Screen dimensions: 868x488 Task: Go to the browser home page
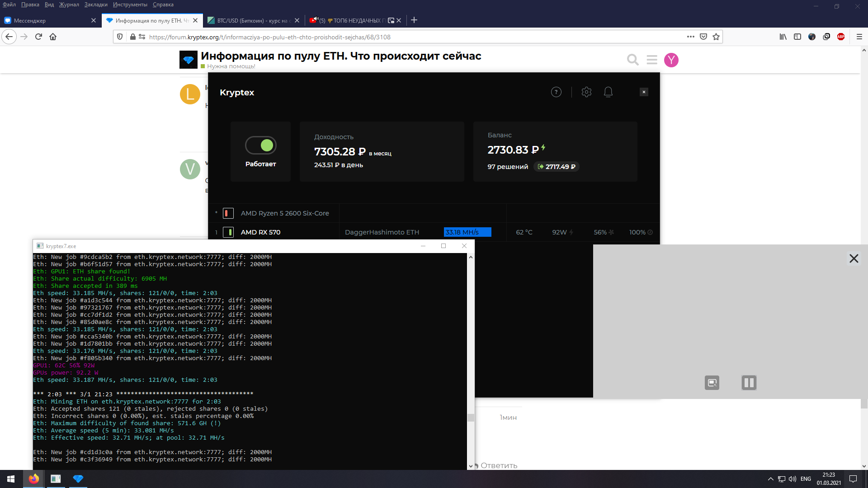(x=53, y=37)
